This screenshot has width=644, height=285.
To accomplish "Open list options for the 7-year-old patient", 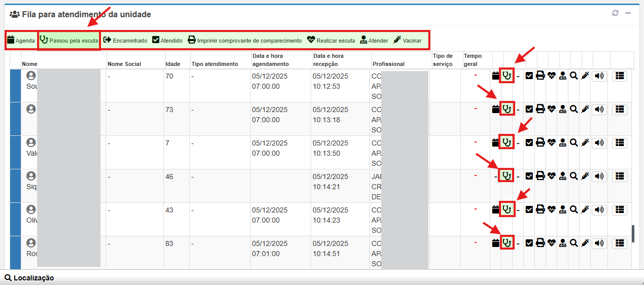I will tap(619, 142).
